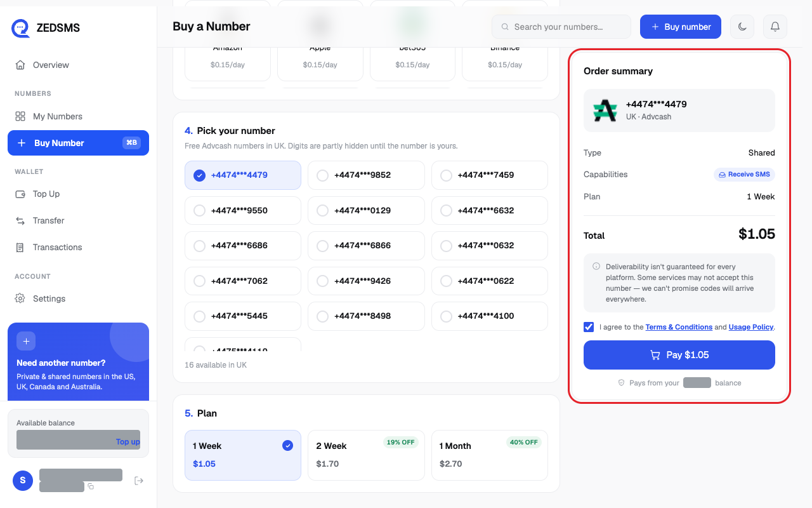
Task: Open the Usage Policy link
Action: [x=751, y=327]
